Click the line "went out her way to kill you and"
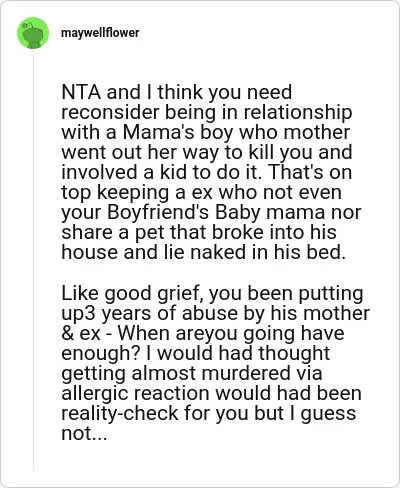The height and width of the screenshot is (488, 400). coord(207,152)
